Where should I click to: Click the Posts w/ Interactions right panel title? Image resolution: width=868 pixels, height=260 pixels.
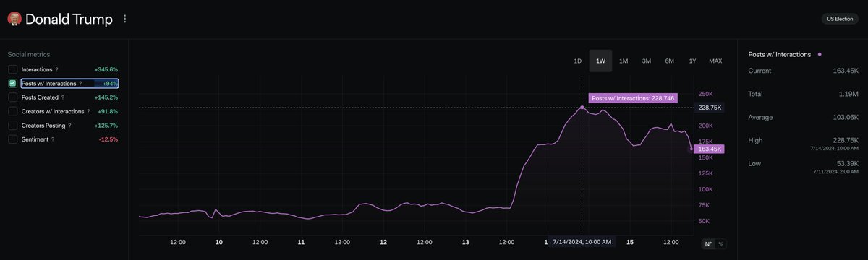[x=780, y=55]
